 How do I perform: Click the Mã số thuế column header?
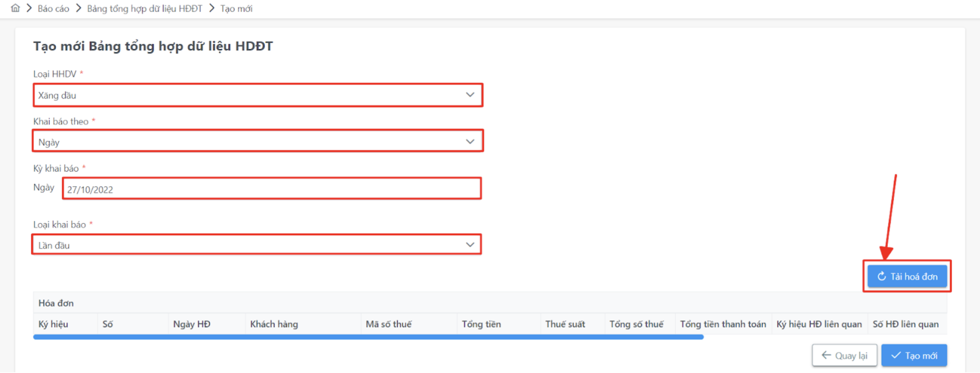[x=388, y=324]
